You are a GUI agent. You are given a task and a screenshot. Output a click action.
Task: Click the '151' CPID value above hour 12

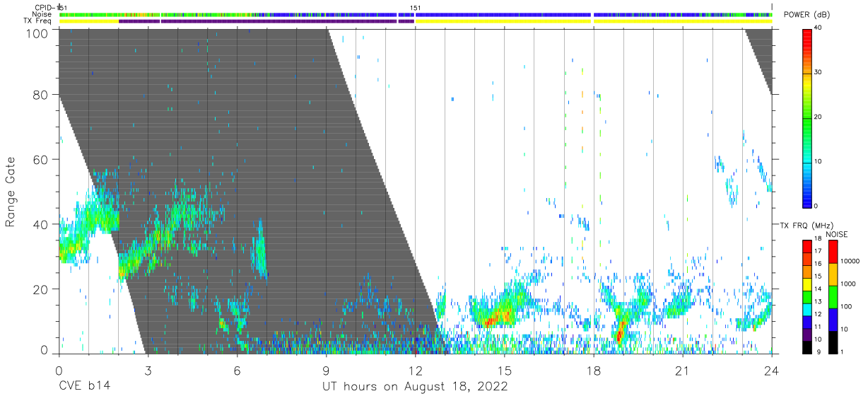(x=416, y=8)
